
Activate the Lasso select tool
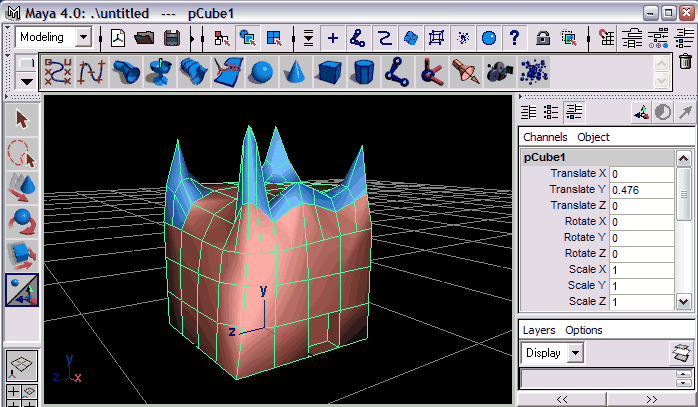tap(22, 155)
